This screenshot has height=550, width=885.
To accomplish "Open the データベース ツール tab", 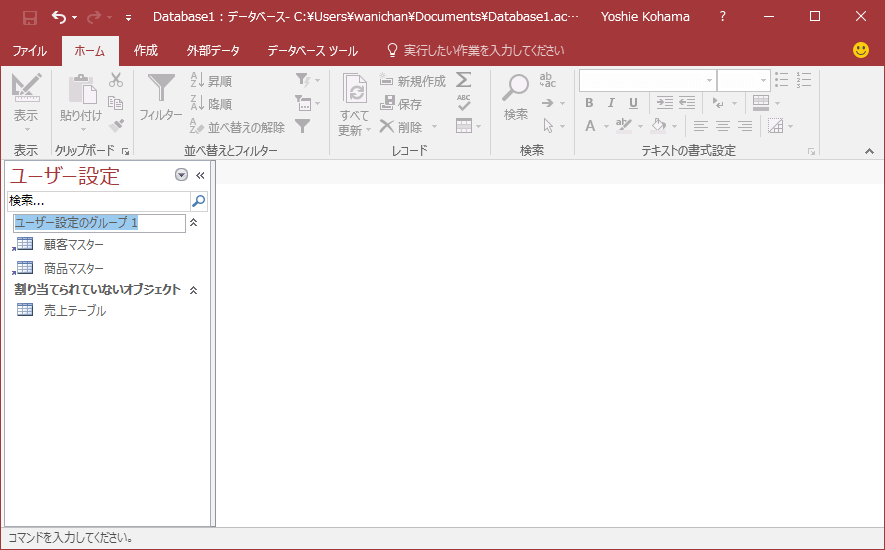I will (312, 51).
